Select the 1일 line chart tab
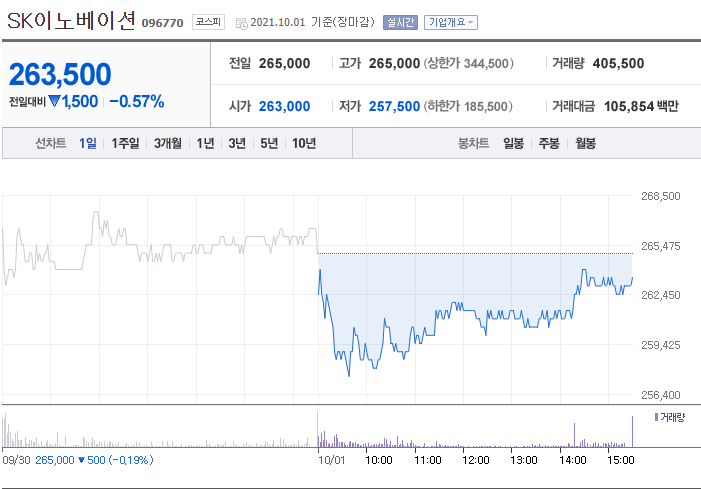Viewport: 701px width, 489px height. tap(88, 143)
